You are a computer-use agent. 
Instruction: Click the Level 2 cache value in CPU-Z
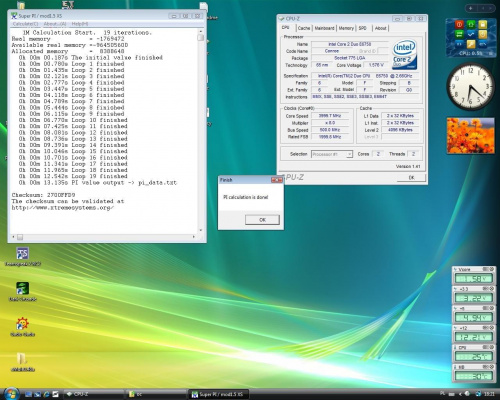(400, 130)
